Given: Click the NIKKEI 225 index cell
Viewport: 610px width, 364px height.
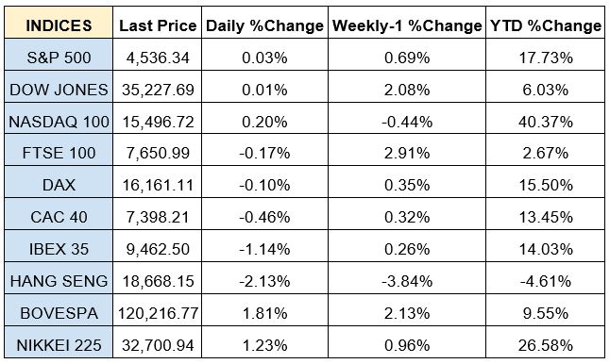Looking at the screenshot, I should 59,345.
